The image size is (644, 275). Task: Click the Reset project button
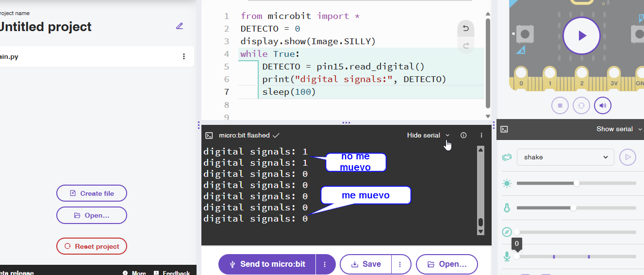click(92, 246)
